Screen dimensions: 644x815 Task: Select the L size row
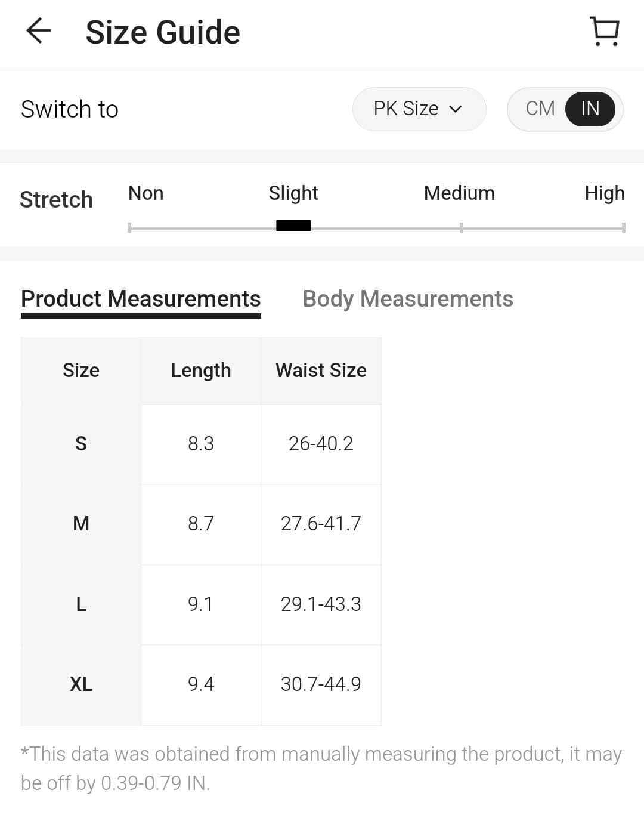(81, 604)
